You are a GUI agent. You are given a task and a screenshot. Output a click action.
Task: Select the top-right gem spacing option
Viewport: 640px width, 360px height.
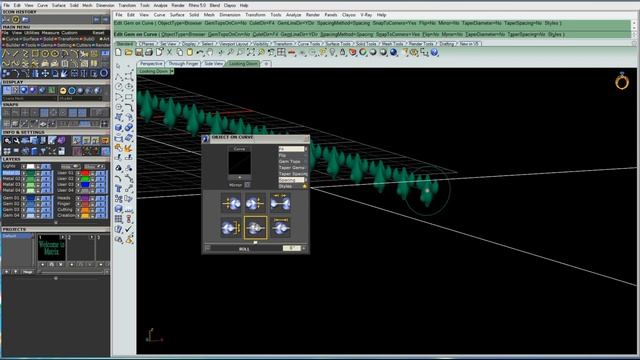(280, 203)
